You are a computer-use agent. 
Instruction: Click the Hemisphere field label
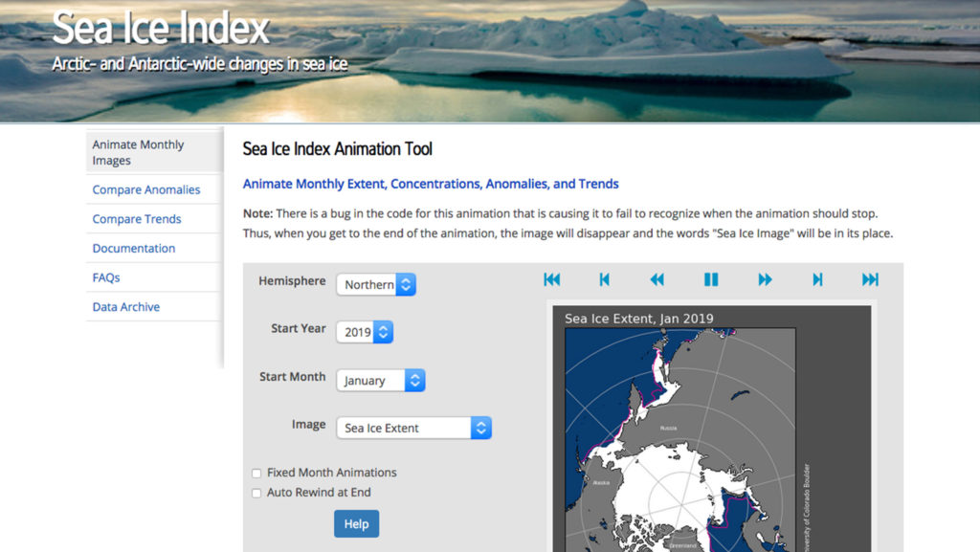(x=292, y=281)
